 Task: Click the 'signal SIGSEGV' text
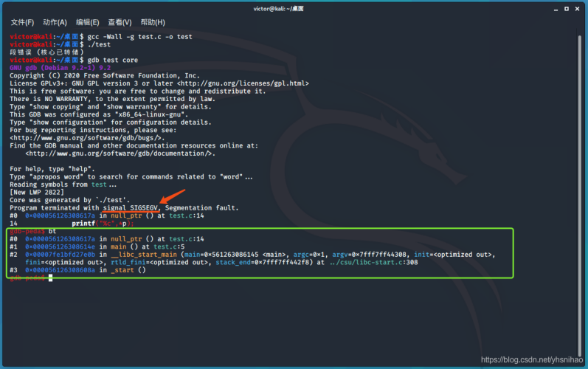tap(131, 208)
